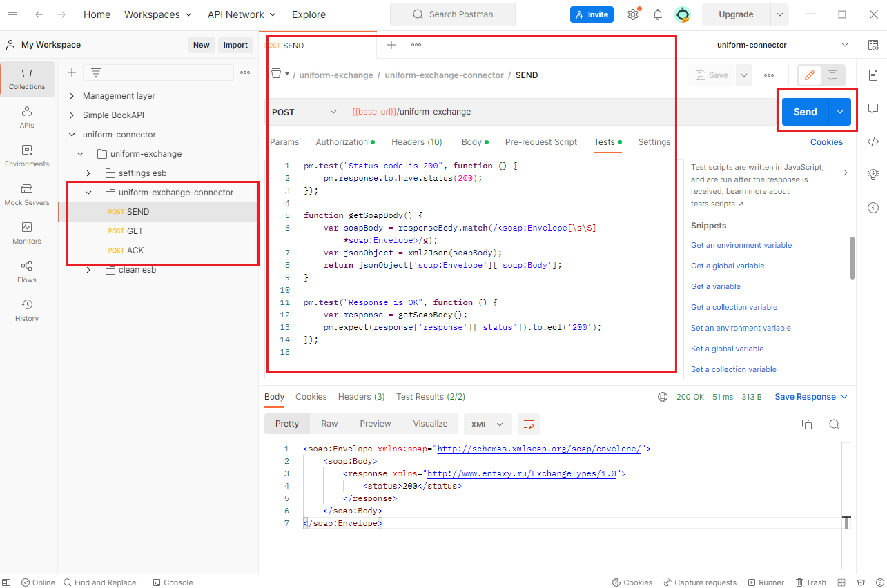887x588 pixels.
Task: Insert the Get an environment variable snippet
Action: point(741,245)
